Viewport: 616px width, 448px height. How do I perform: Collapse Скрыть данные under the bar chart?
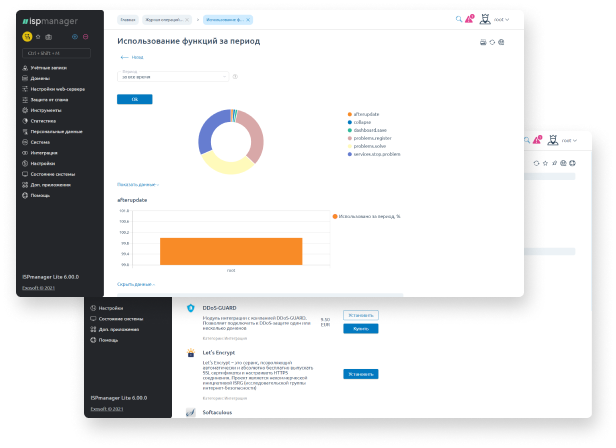[x=136, y=284]
